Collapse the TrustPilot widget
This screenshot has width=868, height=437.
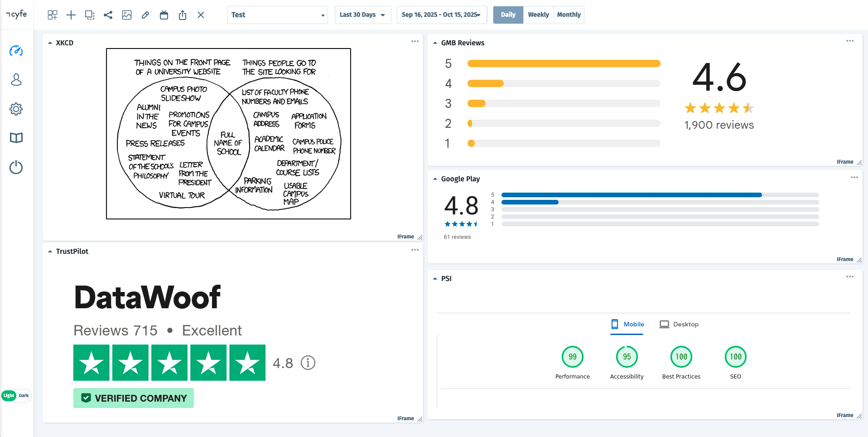(x=50, y=252)
